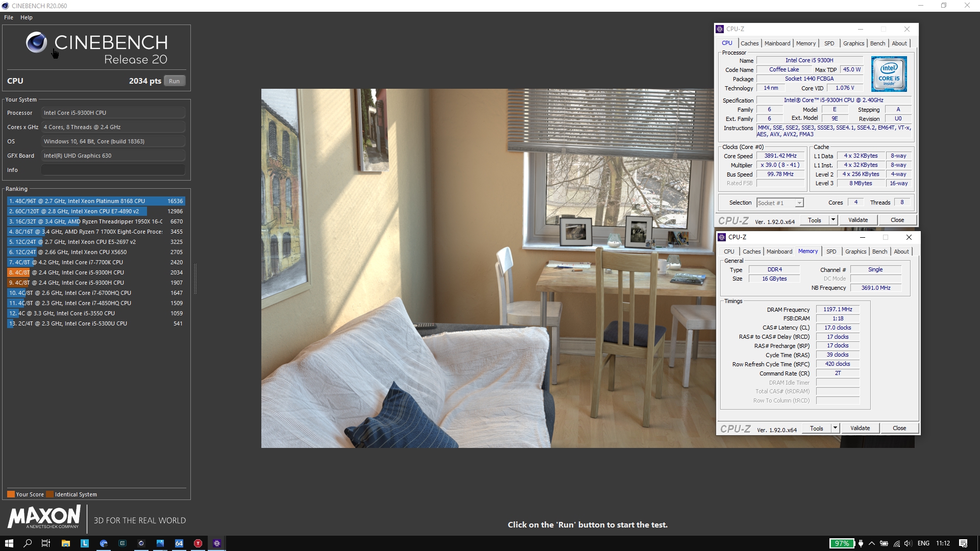The image size is (980, 551).
Task: Select ranking row i5-9300H scoring 1907
Action: (x=96, y=283)
